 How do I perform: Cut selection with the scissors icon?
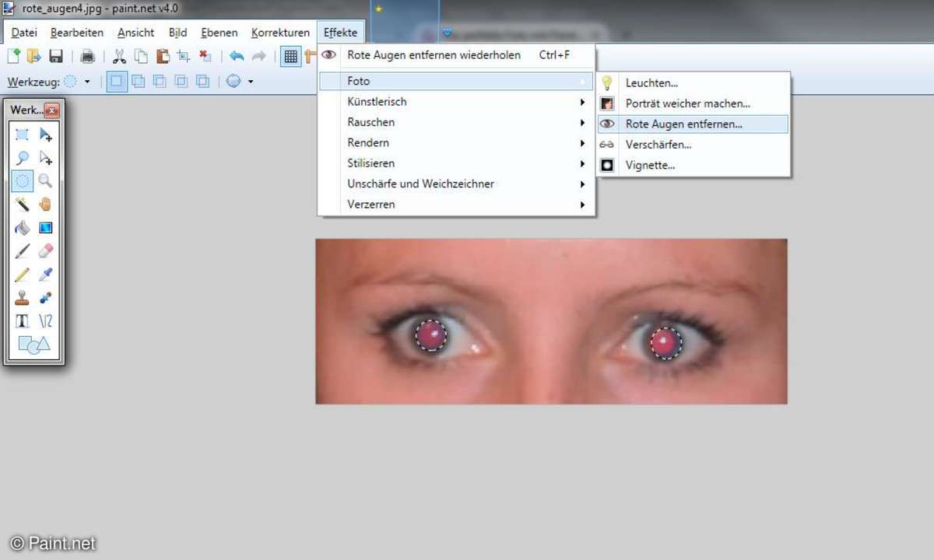click(x=119, y=56)
